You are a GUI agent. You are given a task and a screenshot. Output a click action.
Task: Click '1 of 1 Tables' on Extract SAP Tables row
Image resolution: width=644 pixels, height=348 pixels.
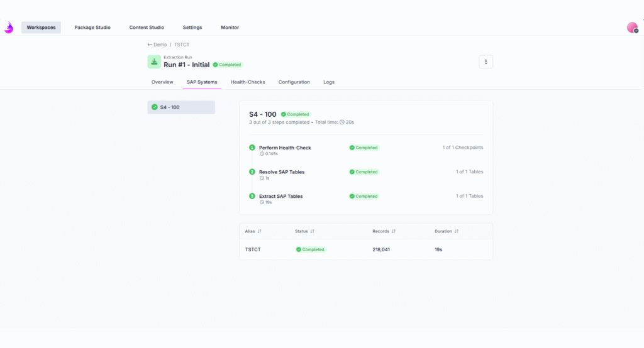click(469, 196)
